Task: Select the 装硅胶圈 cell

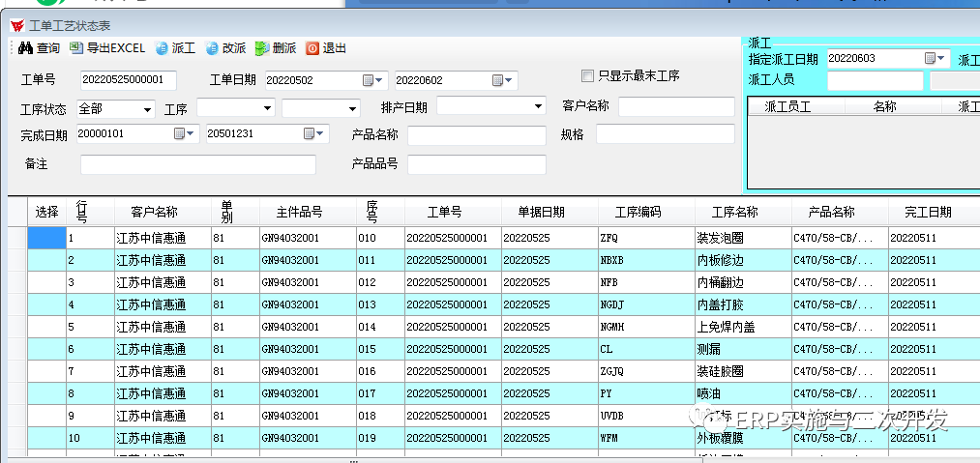Action: pos(743,371)
